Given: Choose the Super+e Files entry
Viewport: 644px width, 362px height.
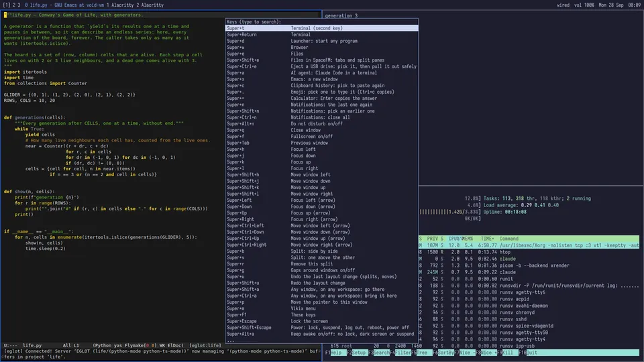Looking at the screenshot, I should point(321,54).
